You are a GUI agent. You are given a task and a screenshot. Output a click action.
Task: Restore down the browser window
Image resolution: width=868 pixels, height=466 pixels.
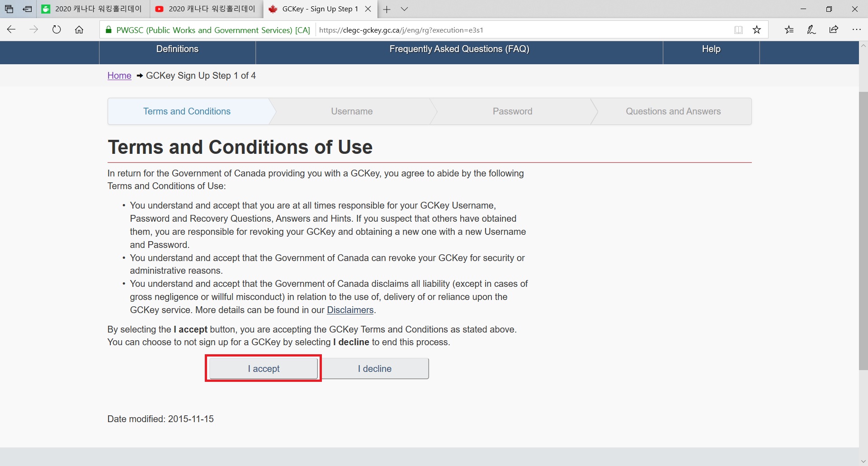click(x=829, y=9)
